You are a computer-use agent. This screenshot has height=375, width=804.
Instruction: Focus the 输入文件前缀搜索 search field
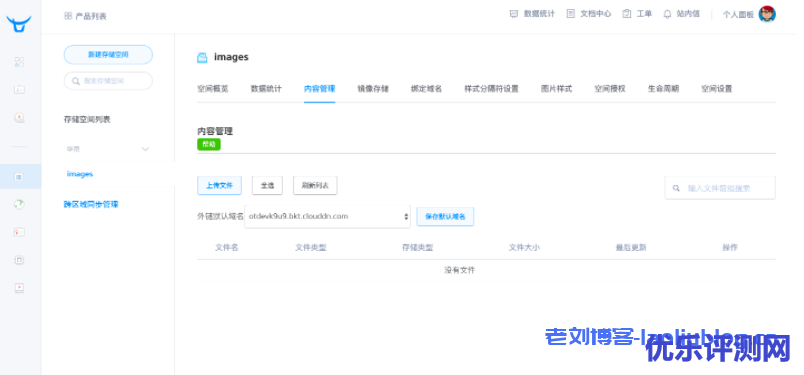[720, 188]
